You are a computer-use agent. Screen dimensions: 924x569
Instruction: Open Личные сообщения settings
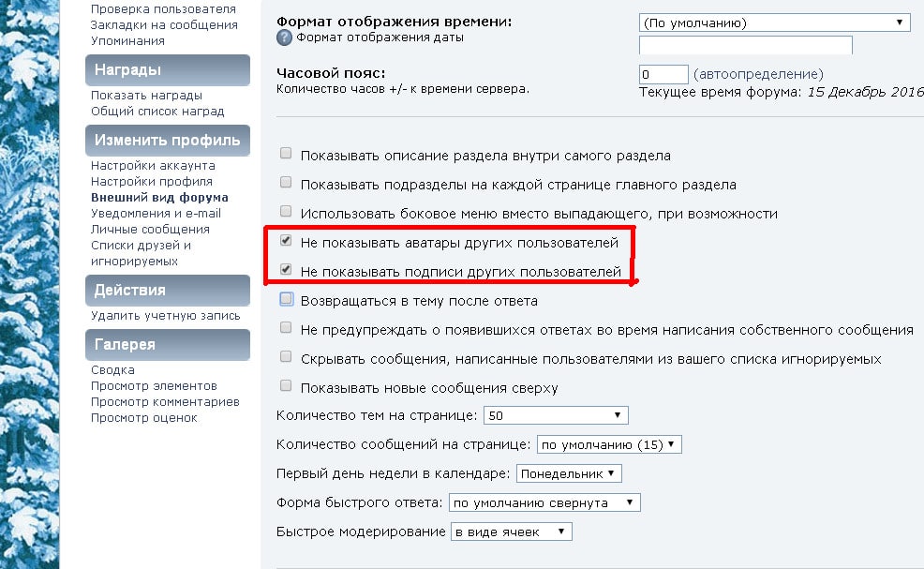[150, 229]
